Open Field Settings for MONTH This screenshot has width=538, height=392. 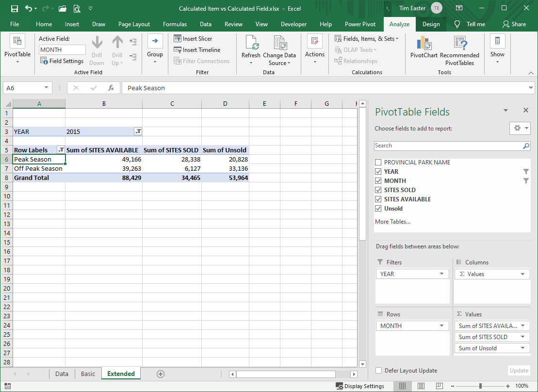tap(62, 61)
